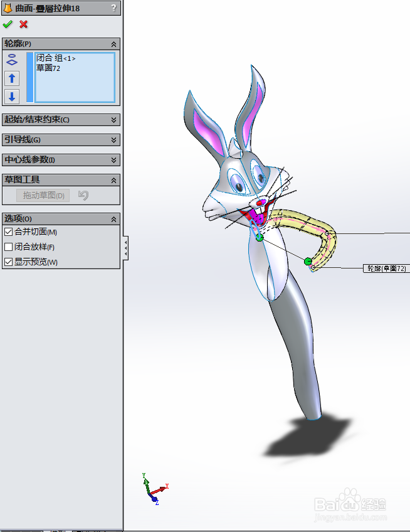The width and height of the screenshot is (410, 532).
Task: Select 草图72 in profile list
Action: pos(48,68)
